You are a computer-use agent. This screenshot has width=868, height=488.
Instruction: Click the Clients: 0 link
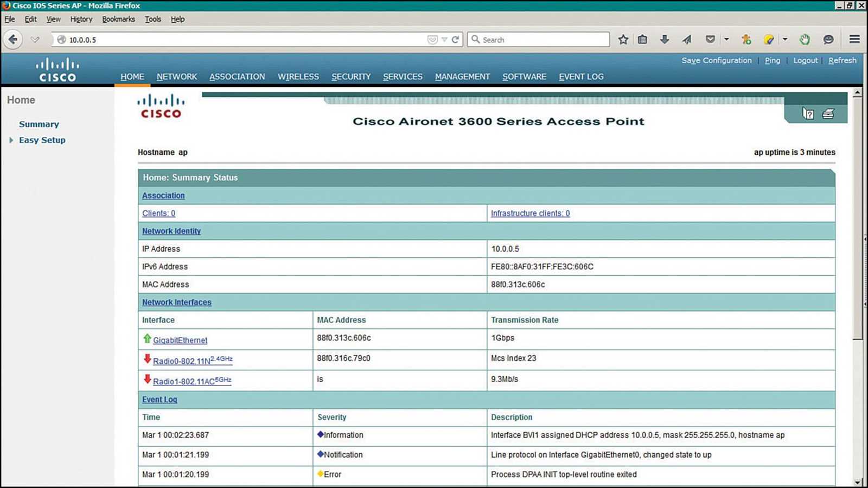(x=158, y=213)
